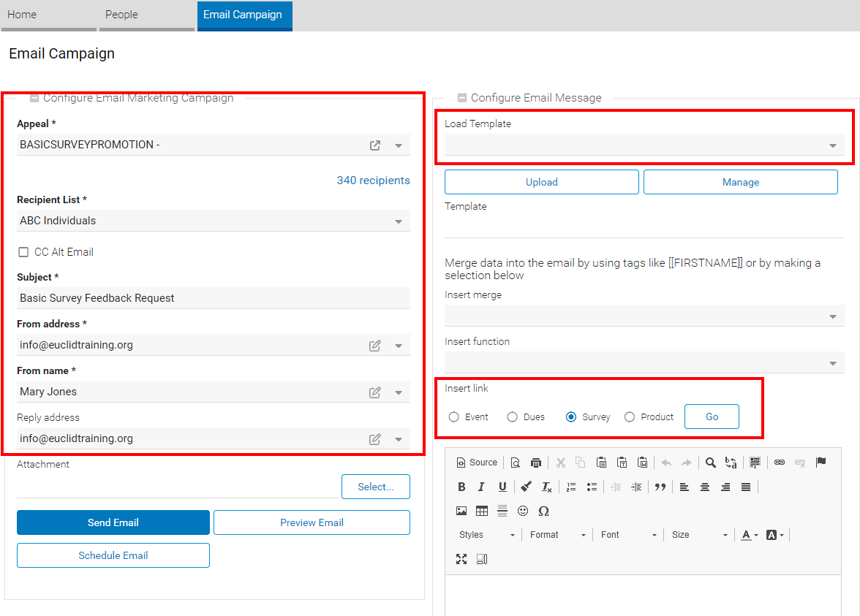Click the Redo arrow icon
Screen dimensions: 860x616
click(x=687, y=463)
